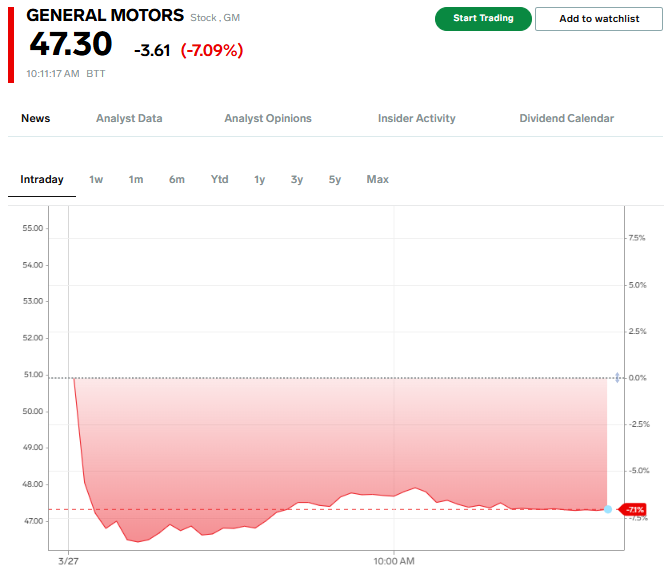Screen dimensions: 667x575
Task: Click the -5.0% right axis label
Action: (x=639, y=470)
